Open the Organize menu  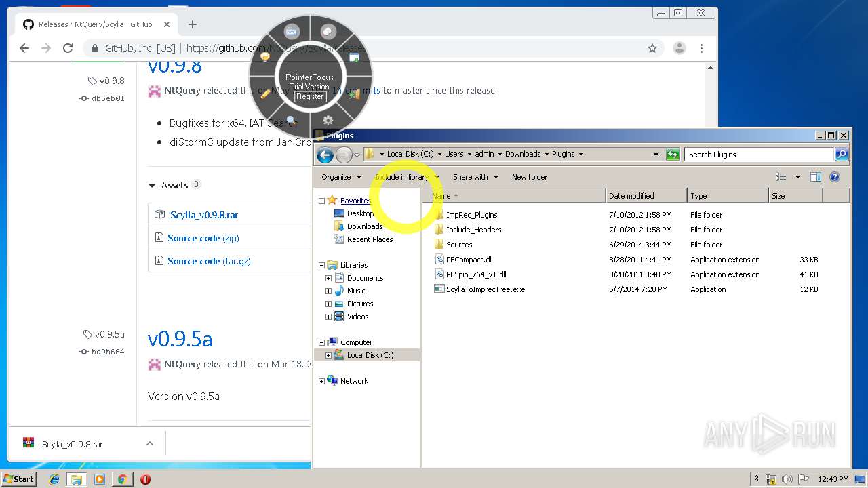click(x=341, y=177)
